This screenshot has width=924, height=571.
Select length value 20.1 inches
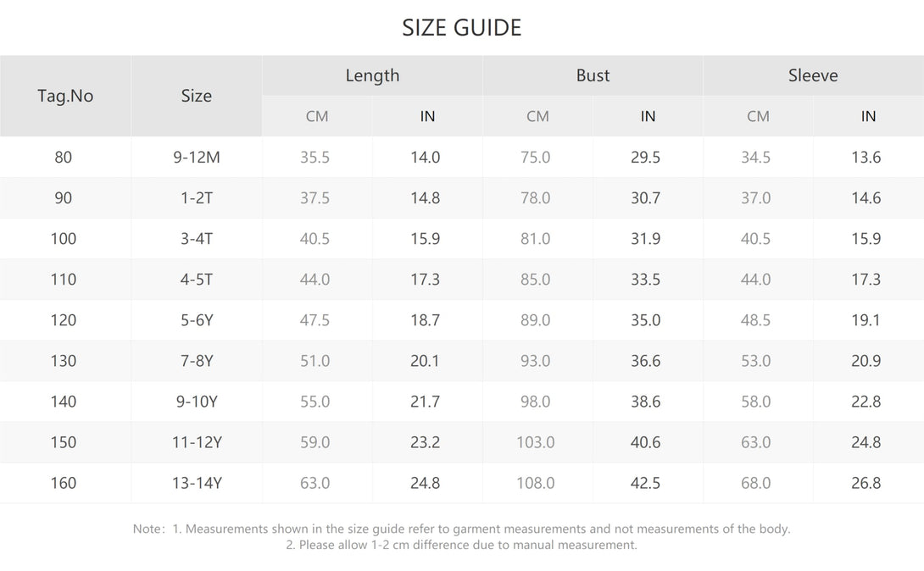(425, 361)
